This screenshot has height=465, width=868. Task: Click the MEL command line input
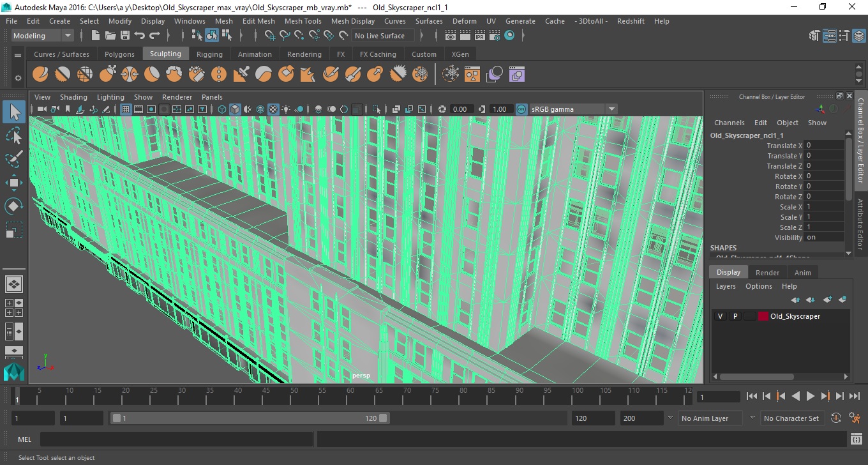(x=176, y=439)
